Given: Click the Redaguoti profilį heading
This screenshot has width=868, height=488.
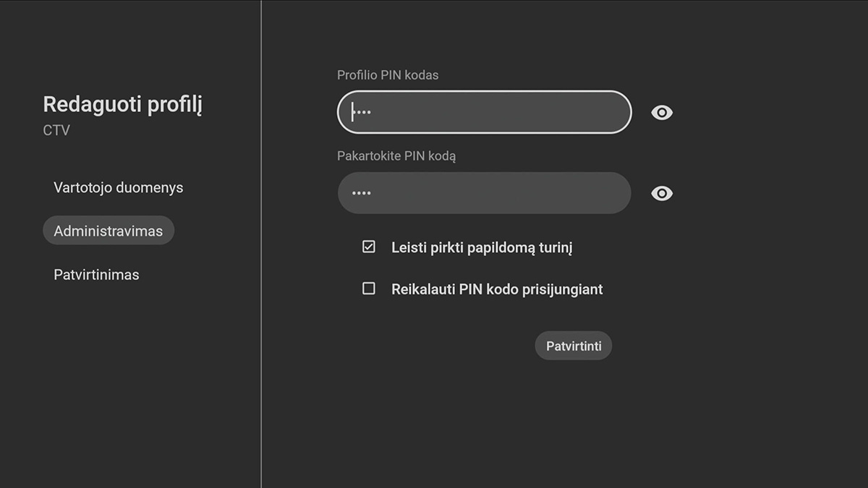Looking at the screenshot, I should pos(122,105).
